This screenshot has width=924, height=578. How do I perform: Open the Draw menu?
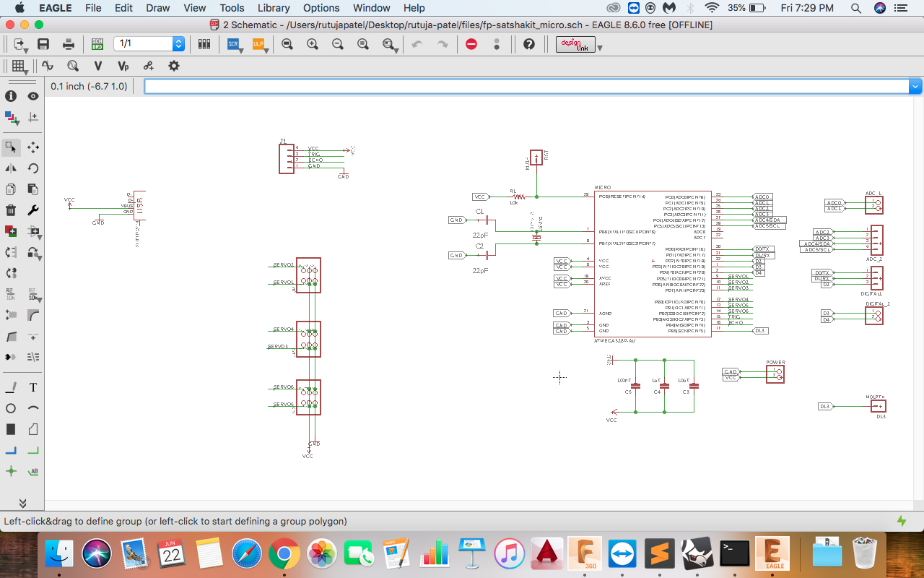158,8
